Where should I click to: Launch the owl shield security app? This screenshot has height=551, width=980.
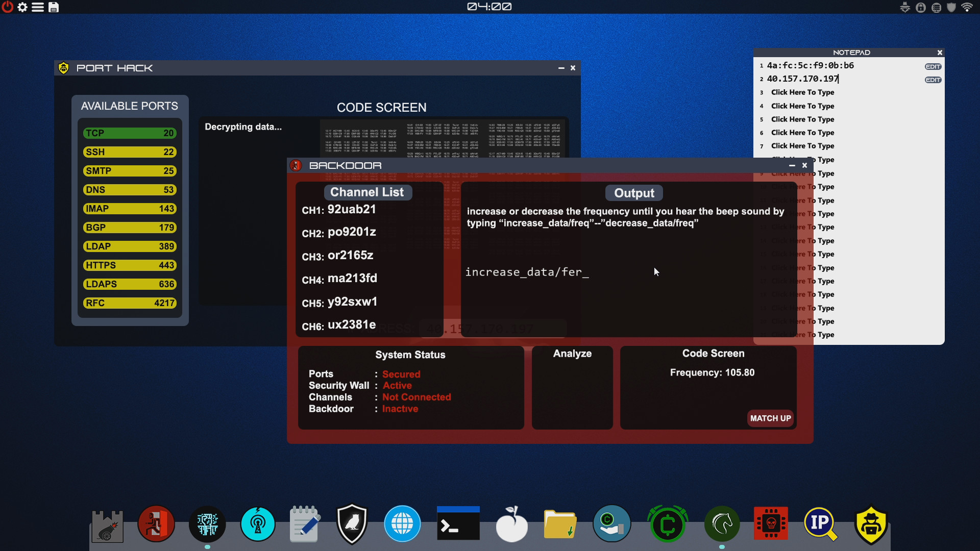pyautogui.click(x=352, y=523)
